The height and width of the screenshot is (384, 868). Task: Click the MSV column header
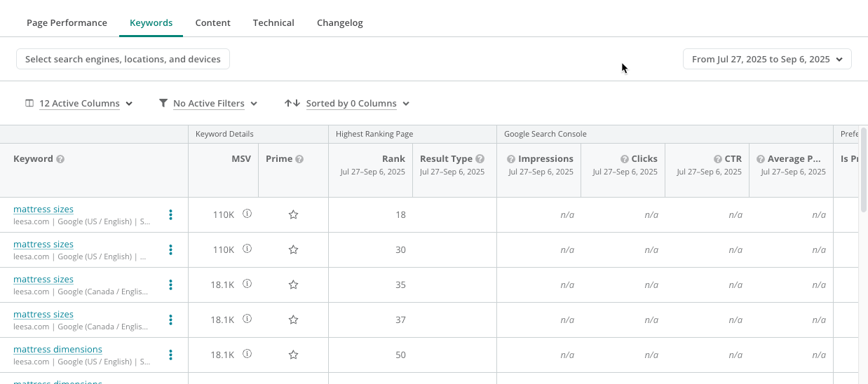[240, 159]
